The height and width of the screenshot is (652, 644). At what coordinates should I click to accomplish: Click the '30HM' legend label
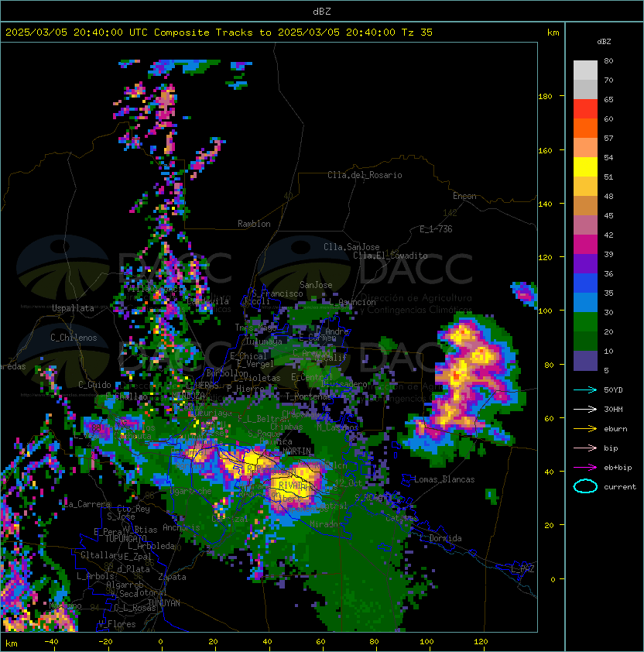pos(613,410)
